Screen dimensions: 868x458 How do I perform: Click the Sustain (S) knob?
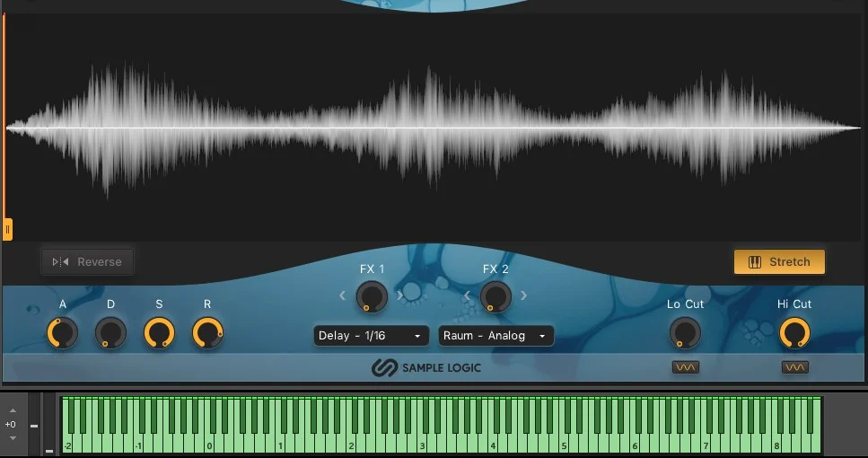pos(159,333)
